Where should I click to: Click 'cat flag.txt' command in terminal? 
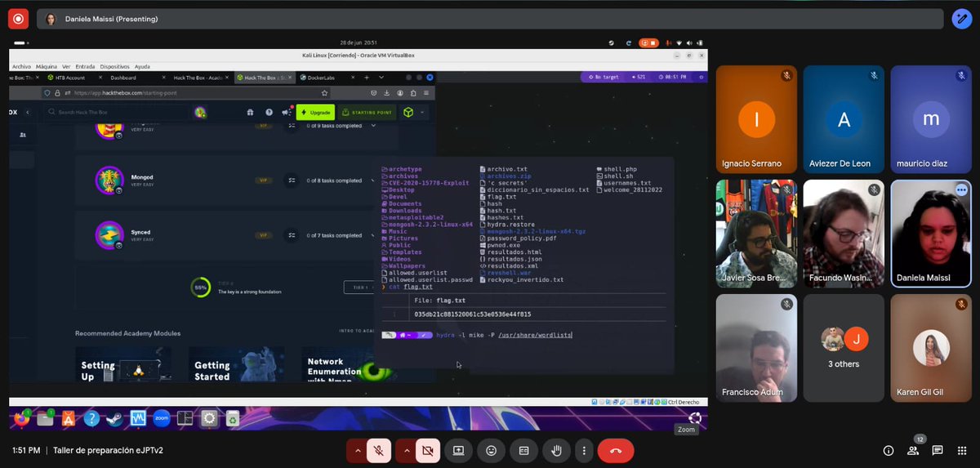tap(411, 287)
